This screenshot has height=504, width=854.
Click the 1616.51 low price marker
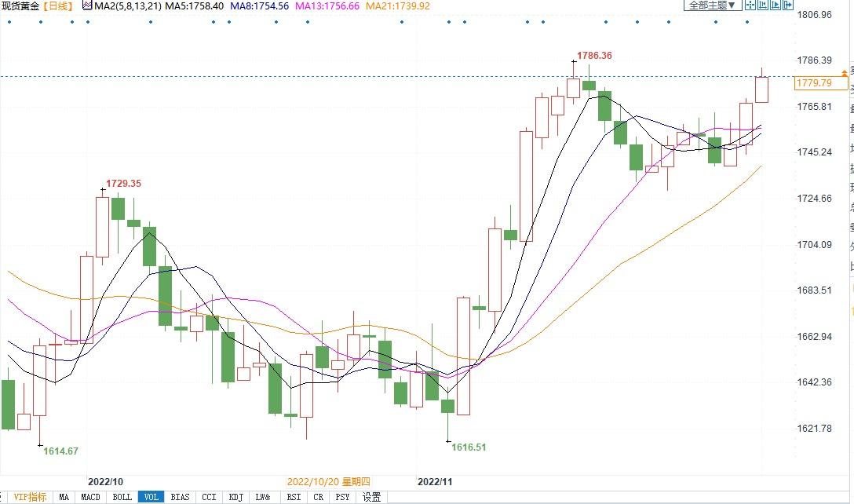[x=469, y=447]
